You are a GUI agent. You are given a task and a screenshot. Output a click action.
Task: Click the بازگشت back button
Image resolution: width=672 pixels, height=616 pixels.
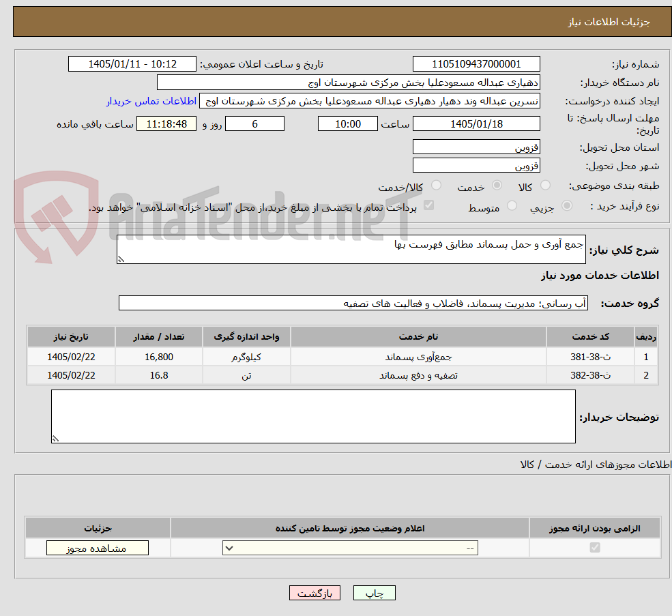[315, 593]
